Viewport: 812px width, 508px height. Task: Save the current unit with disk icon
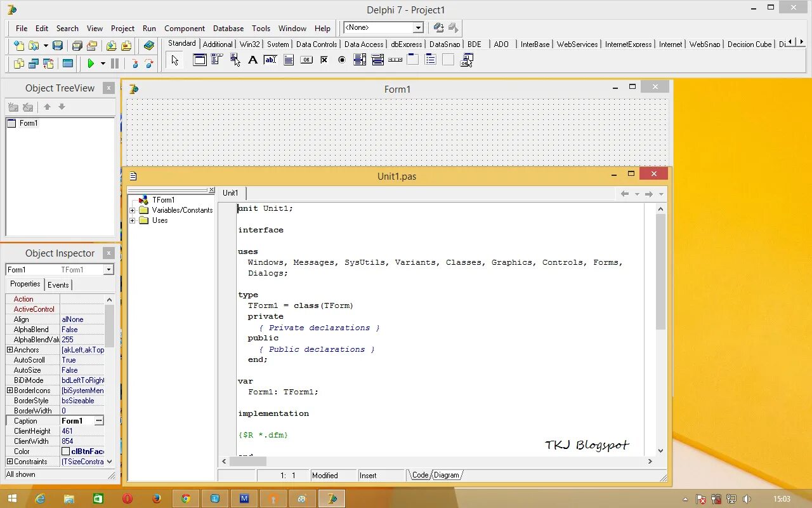tap(58, 46)
